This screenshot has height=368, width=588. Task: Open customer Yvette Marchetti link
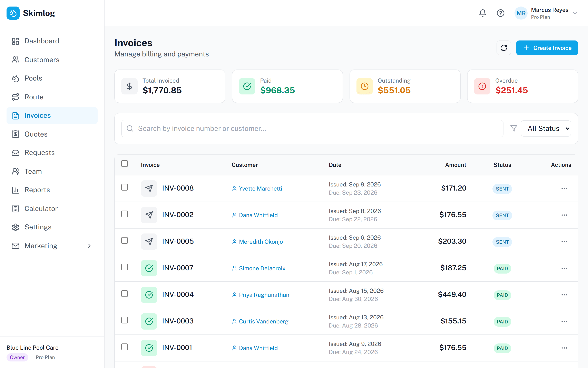[x=257, y=189]
